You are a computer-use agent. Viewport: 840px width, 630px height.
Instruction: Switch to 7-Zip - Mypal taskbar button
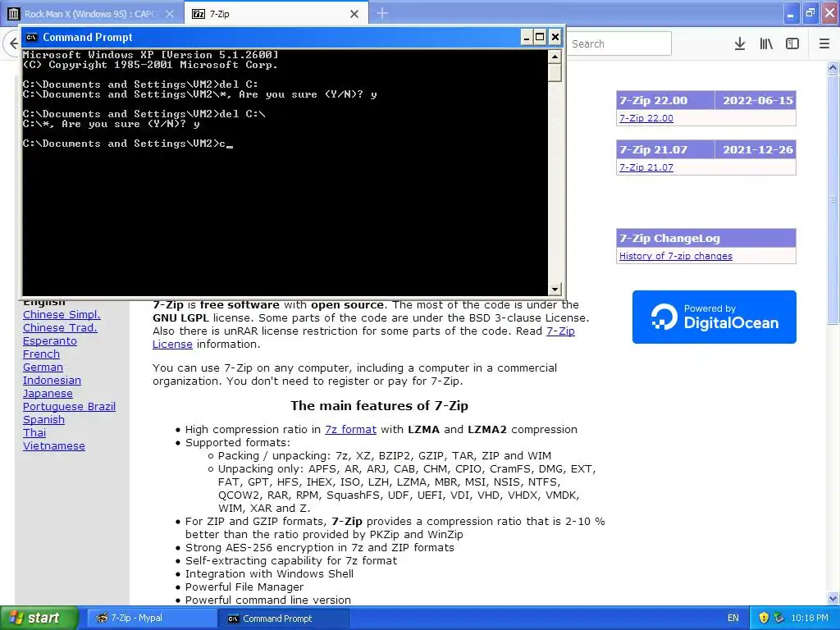(x=152, y=619)
